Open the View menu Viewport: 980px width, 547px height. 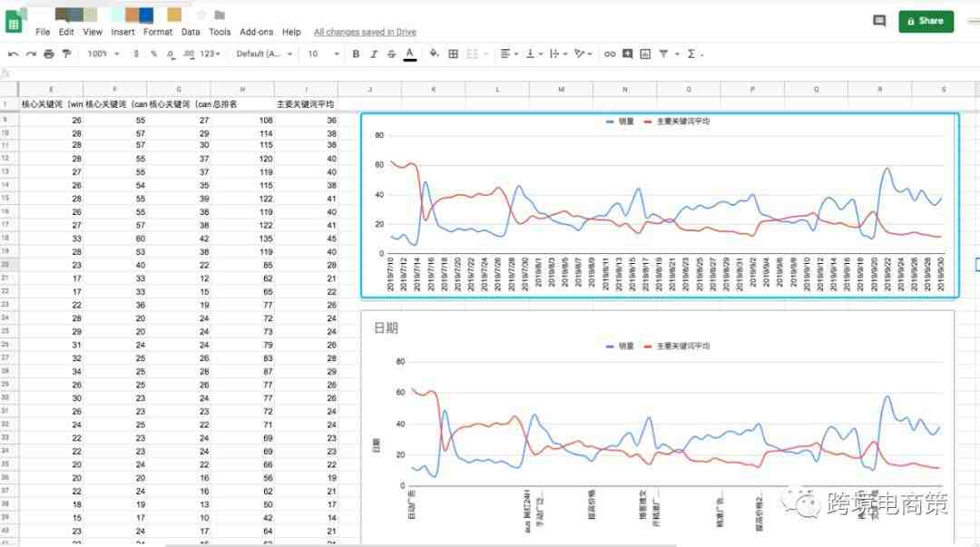coord(93,32)
